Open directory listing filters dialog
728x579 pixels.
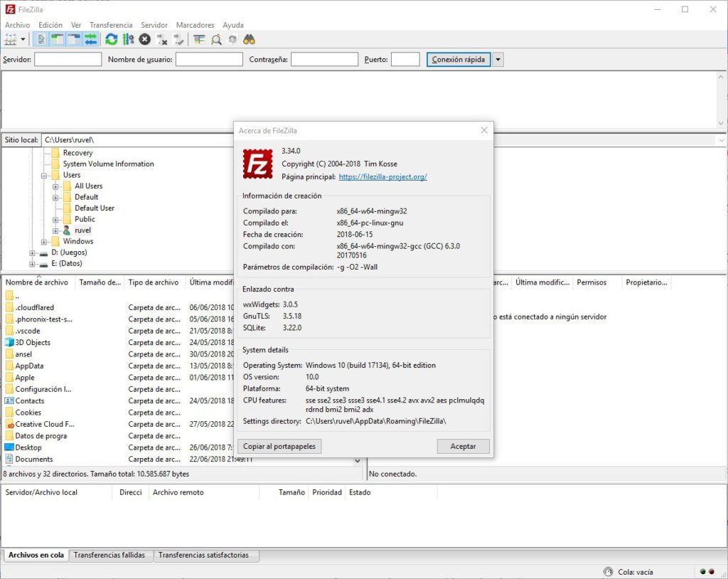pyautogui.click(x=199, y=40)
